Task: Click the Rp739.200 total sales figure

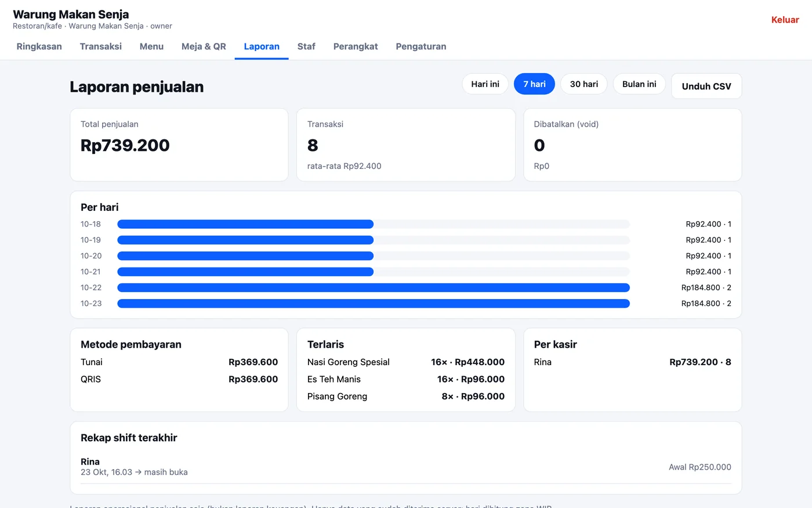Action: coord(125,145)
